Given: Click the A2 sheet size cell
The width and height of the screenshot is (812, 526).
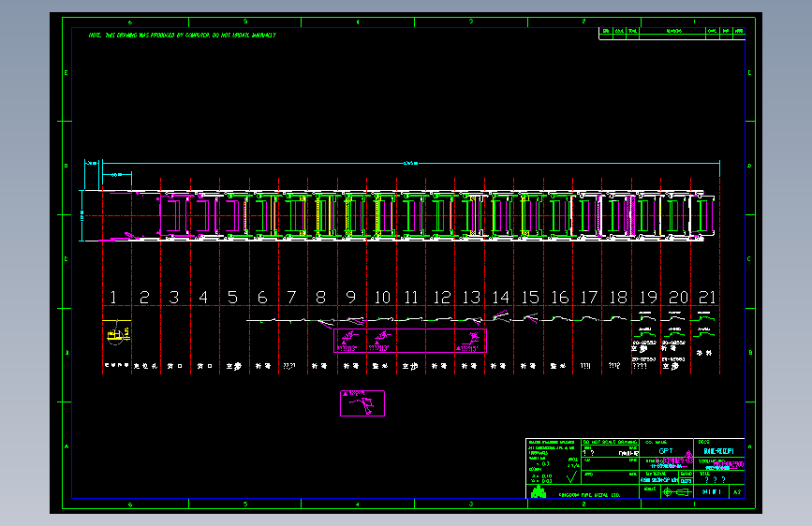Looking at the screenshot, I should (737, 491).
